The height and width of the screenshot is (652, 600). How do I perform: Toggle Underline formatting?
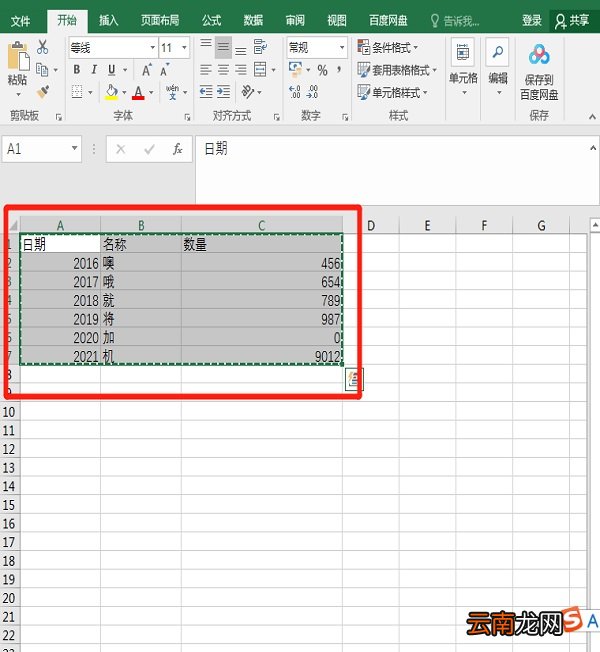[x=111, y=70]
